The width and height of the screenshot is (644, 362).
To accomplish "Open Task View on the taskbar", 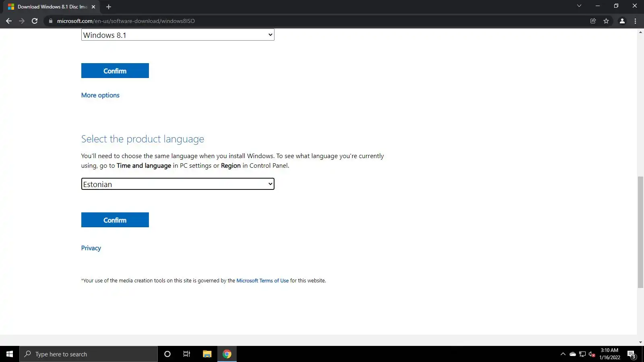I will point(187,354).
